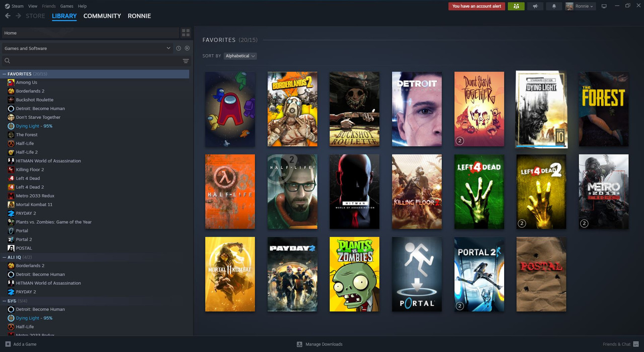Screen dimensions: 644x352
Task: Open the Steam menu
Action: pyautogui.click(x=14, y=6)
